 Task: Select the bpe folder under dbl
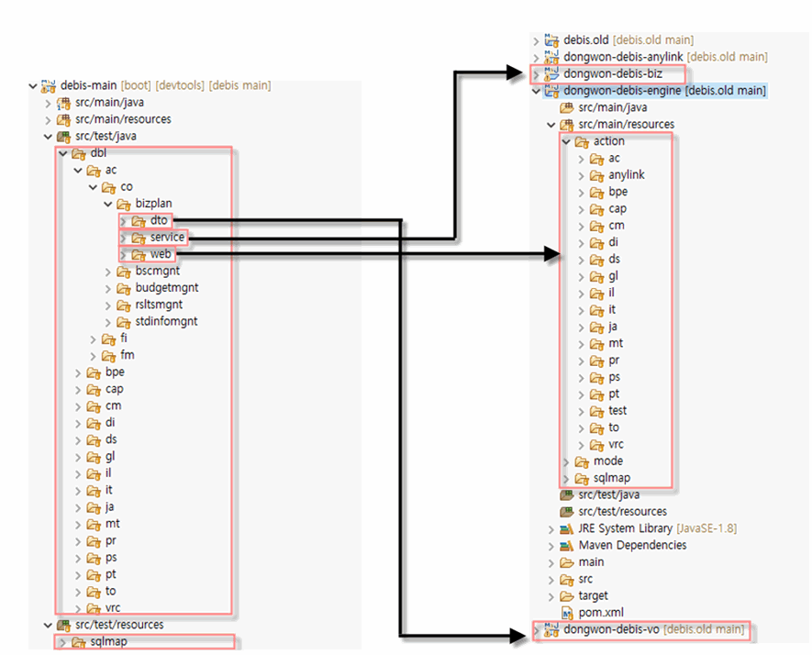pos(115,372)
